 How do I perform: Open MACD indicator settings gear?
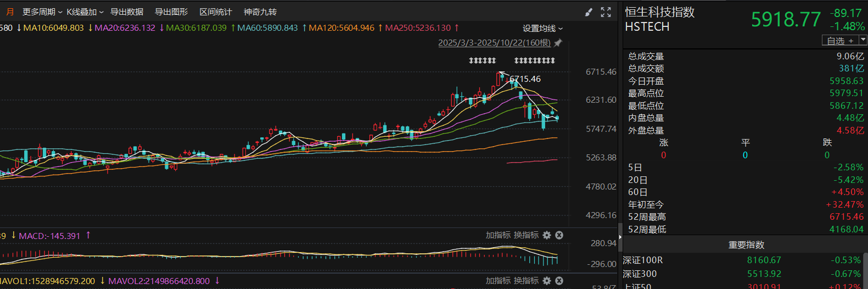547,235
